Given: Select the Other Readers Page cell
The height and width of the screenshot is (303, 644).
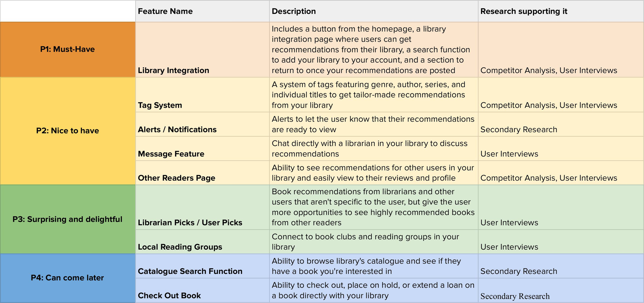Looking at the screenshot, I should click(x=176, y=178).
